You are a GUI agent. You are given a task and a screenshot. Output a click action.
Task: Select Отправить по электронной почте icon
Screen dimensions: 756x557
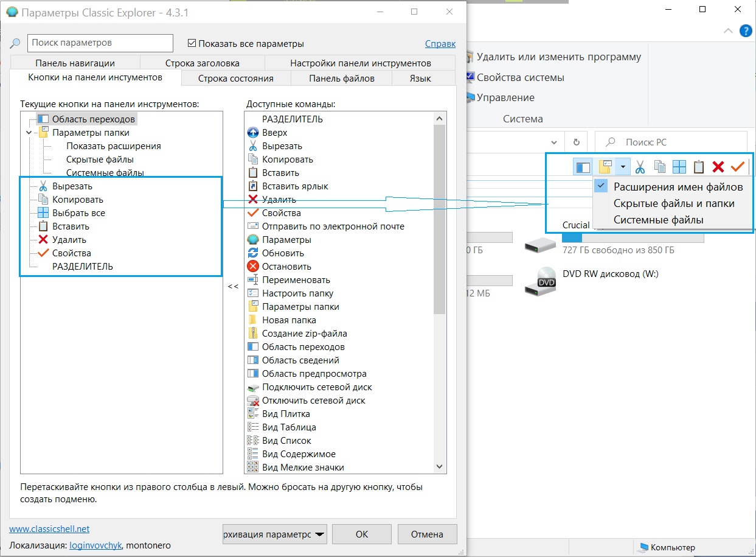click(x=253, y=226)
